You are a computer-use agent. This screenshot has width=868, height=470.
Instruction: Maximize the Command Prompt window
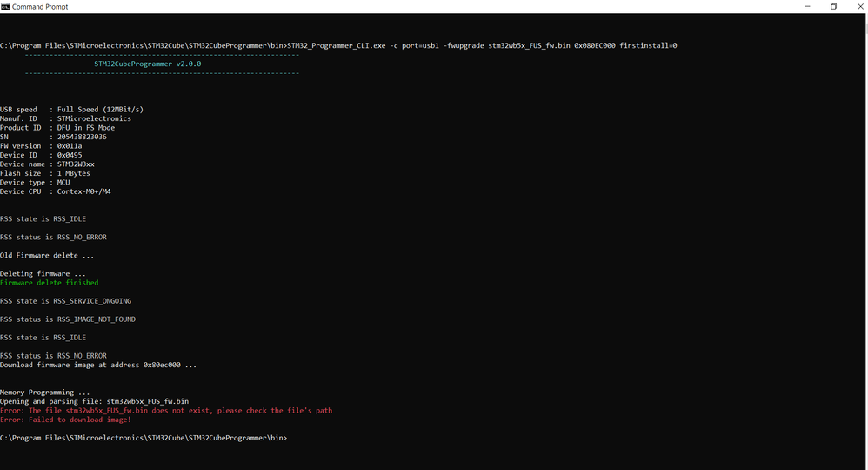(834, 7)
